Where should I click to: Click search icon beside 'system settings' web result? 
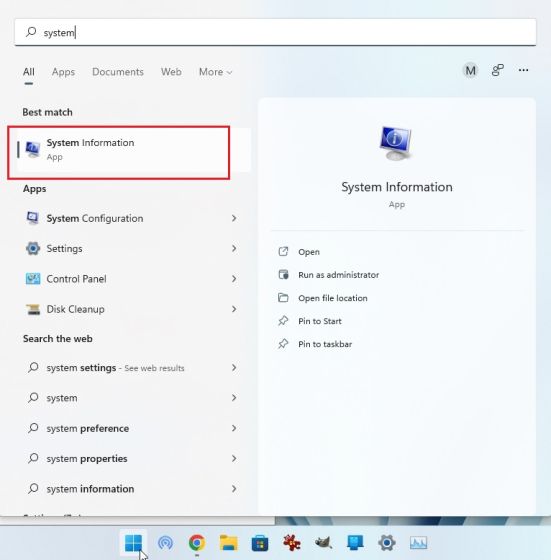point(33,367)
